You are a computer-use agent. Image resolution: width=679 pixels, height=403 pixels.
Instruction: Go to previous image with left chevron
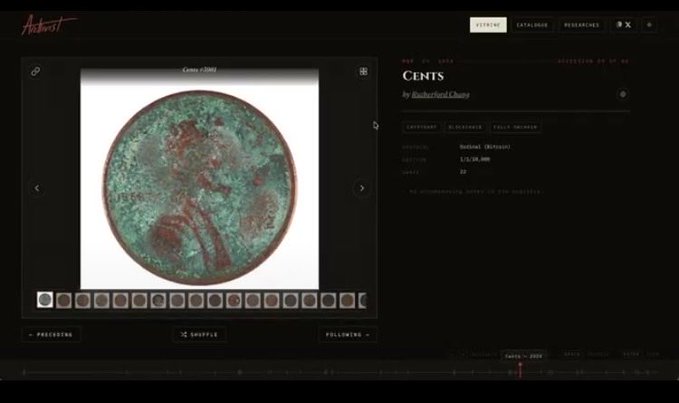[x=37, y=188]
